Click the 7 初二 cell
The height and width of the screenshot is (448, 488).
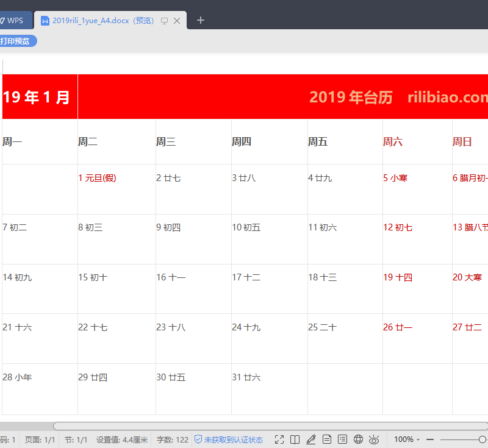click(x=40, y=239)
